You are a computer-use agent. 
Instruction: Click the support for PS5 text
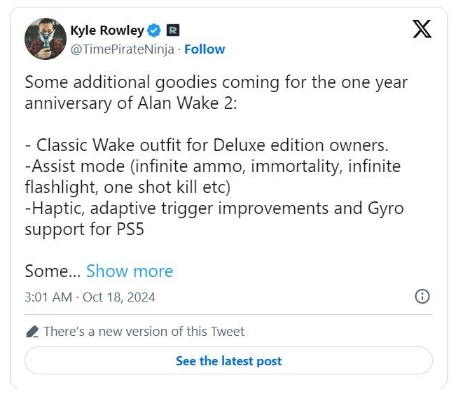(x=84, y=229)
